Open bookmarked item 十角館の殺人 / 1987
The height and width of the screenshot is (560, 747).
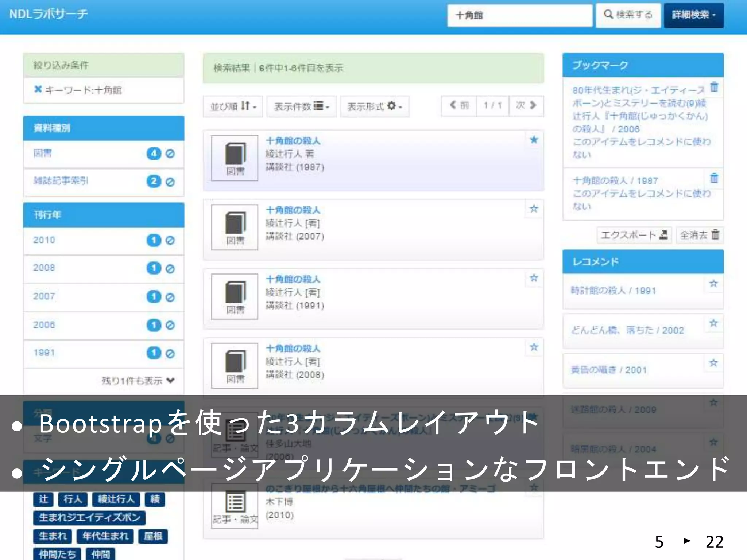615,181
